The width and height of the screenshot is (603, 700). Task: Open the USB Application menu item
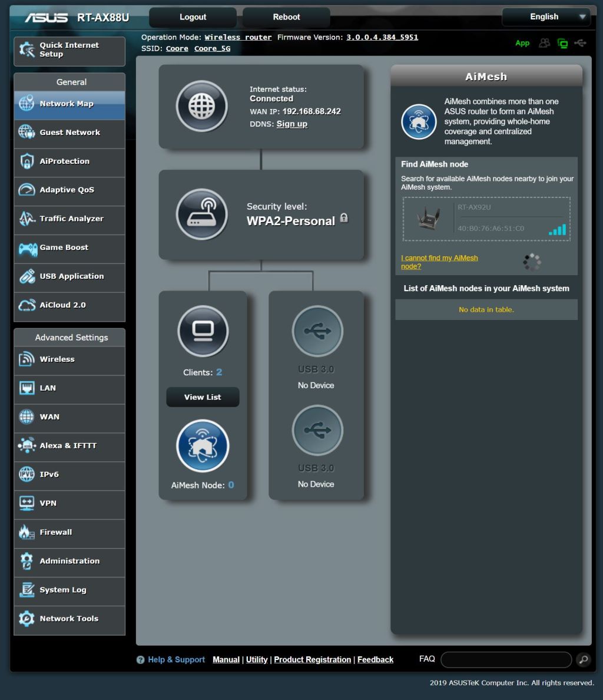coord(69,278)
